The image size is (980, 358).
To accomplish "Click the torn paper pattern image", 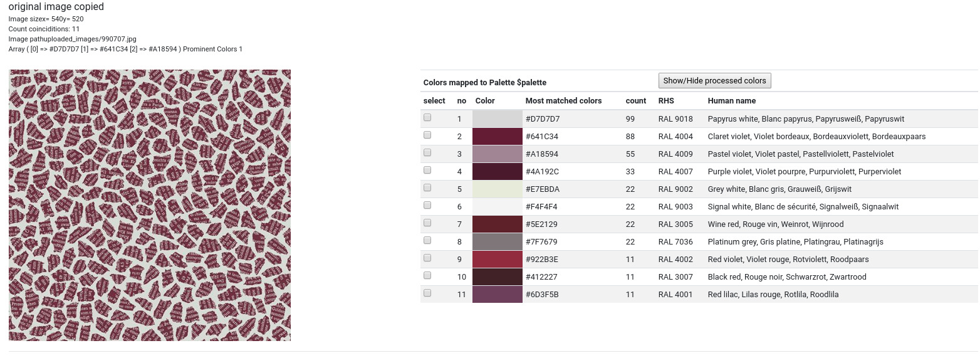I will (150, 205).
